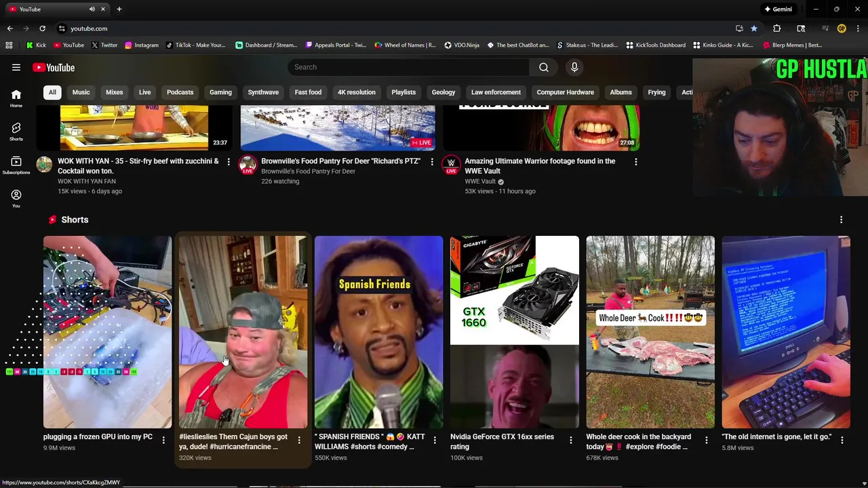
Task: Select the Fast food filter chip
Action: click(309, 92)
